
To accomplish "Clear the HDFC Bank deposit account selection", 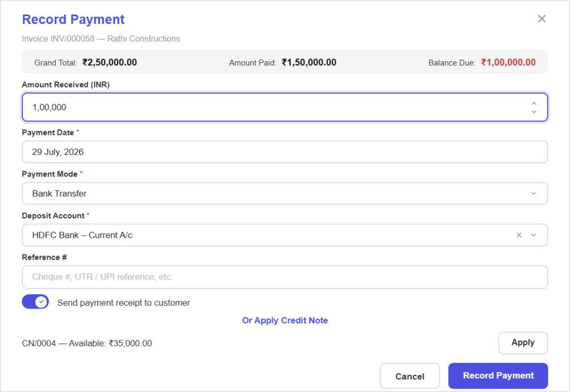I will (519, 236).
